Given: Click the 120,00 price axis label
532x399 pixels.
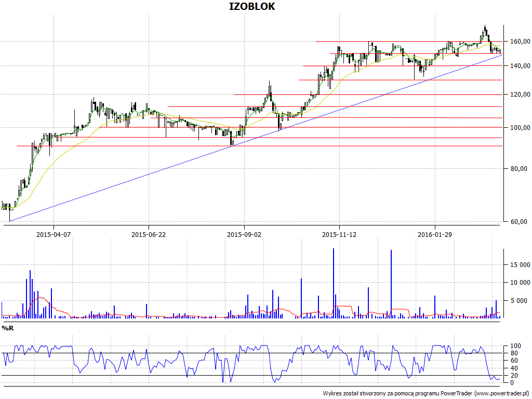Looking at the screenshot, I should (519, 95).
